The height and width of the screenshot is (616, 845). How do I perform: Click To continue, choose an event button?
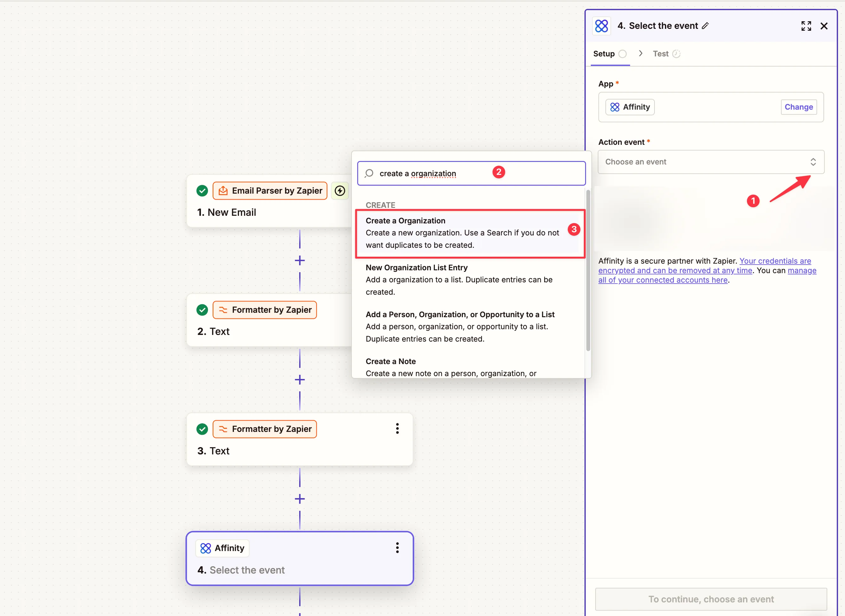(711, 599)
